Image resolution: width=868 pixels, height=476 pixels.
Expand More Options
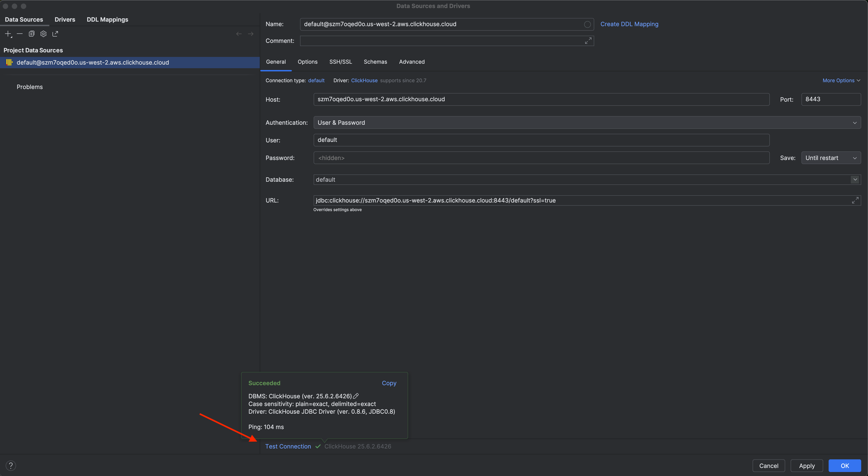tap(840, 80)
